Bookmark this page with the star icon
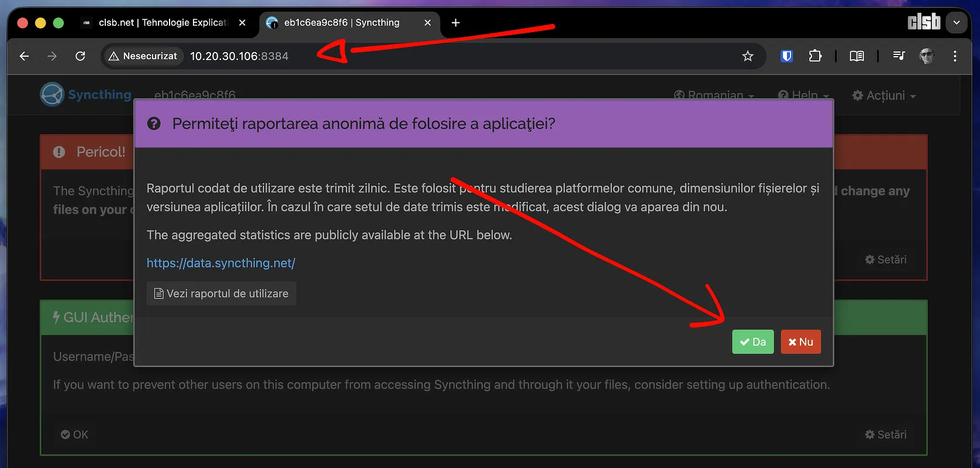The height and width of the screenshot is (468, 980). (747, 56)
